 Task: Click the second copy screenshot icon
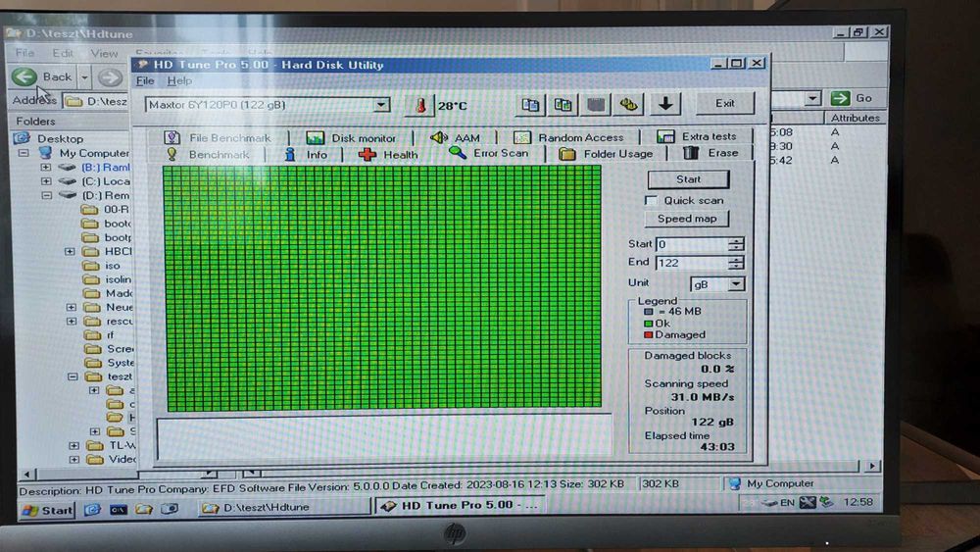(563, 104)
